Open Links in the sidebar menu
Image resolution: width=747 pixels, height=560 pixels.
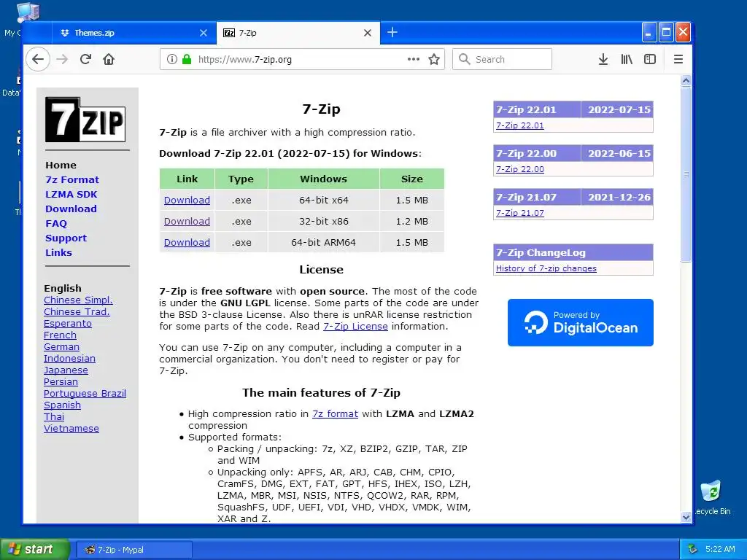click(x=58, y=252)
